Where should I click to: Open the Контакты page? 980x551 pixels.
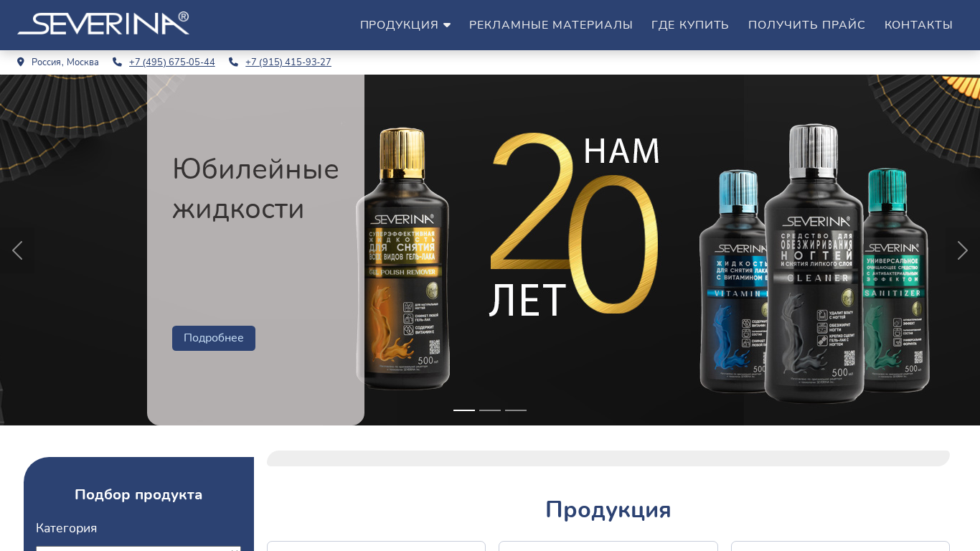(918, 25)
